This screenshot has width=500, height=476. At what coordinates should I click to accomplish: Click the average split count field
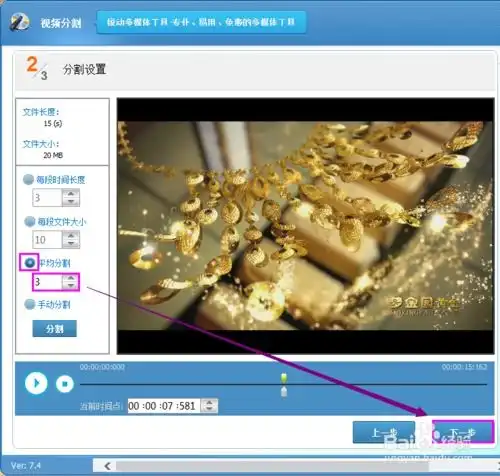click(x=48, y=282)
